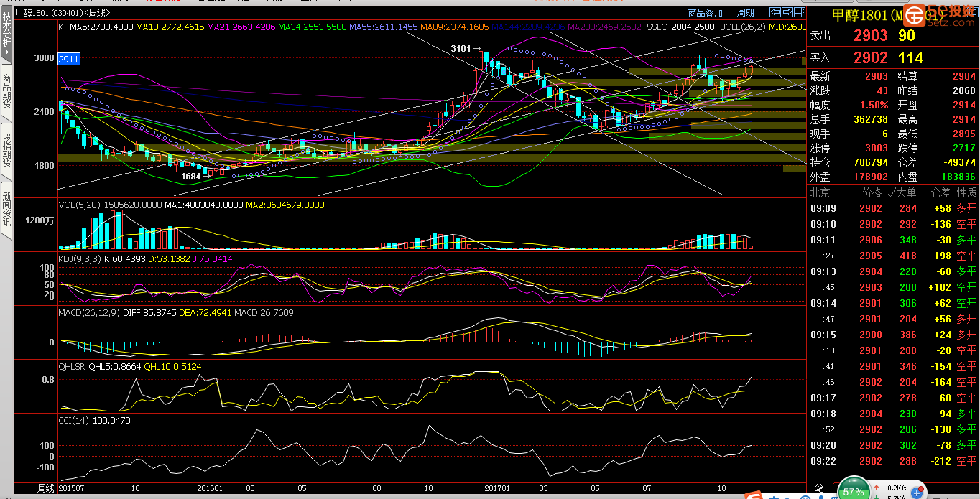Click the 买入 buy price row
980x499 pixels.
(x=893, y=57)
